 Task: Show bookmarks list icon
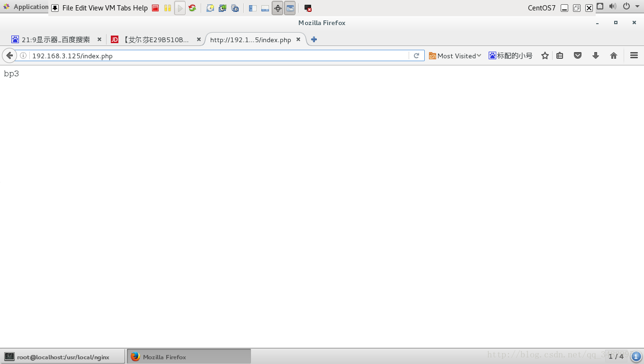click(560, 55)
